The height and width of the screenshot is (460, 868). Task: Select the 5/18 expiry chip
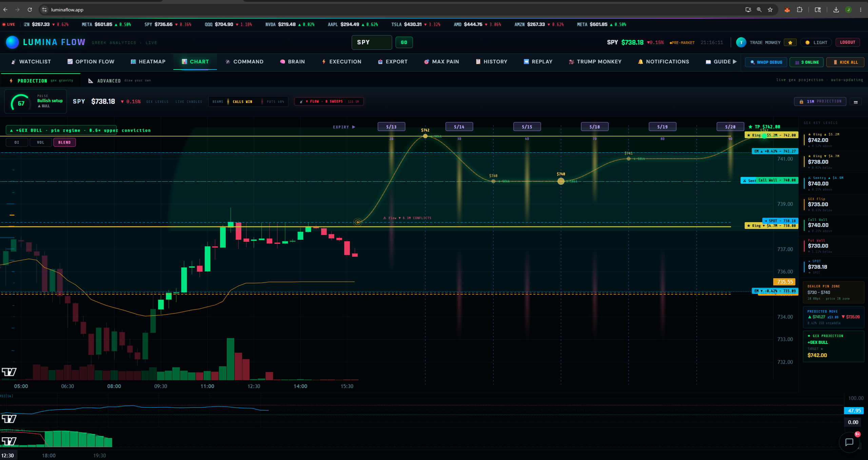[595, 127]
